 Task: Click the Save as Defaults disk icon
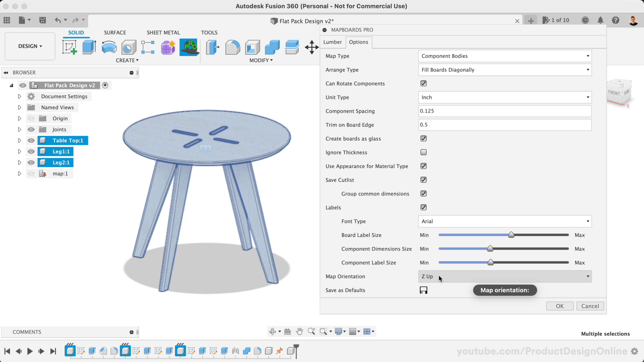423,290
